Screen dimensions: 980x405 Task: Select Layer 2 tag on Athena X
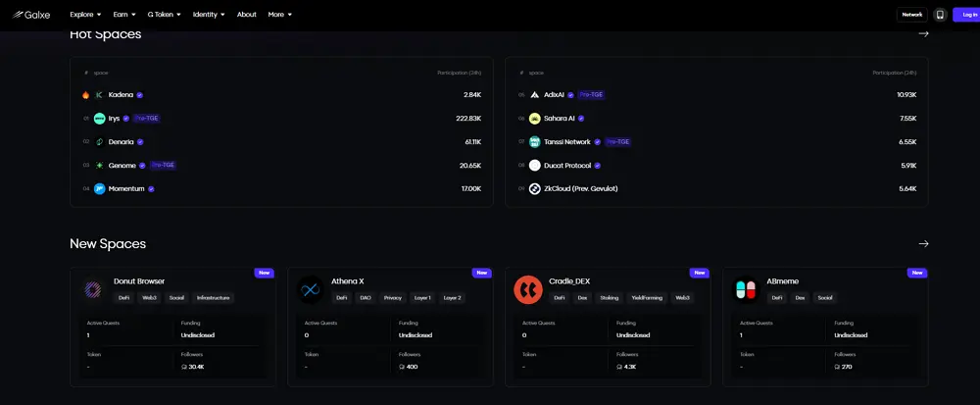[452, 298]
